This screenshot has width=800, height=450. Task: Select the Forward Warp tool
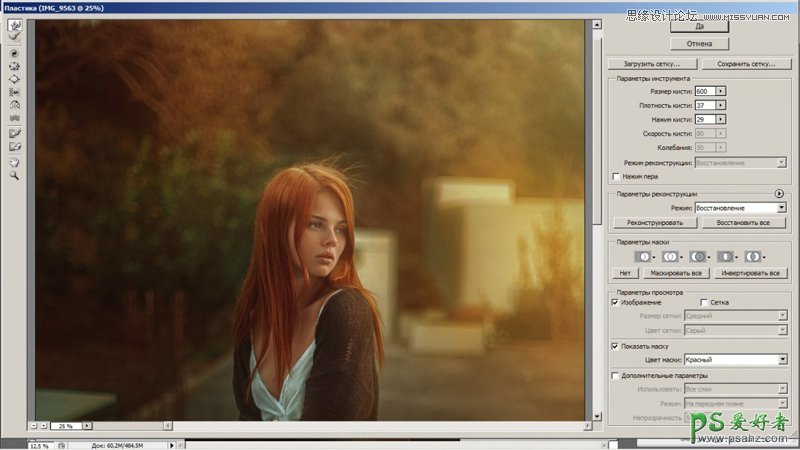tap(15, 23)
